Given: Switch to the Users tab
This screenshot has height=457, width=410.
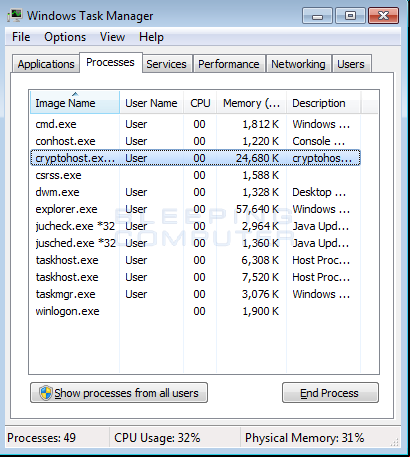Looking at the screenshot, I should click(x=351, y=64).
